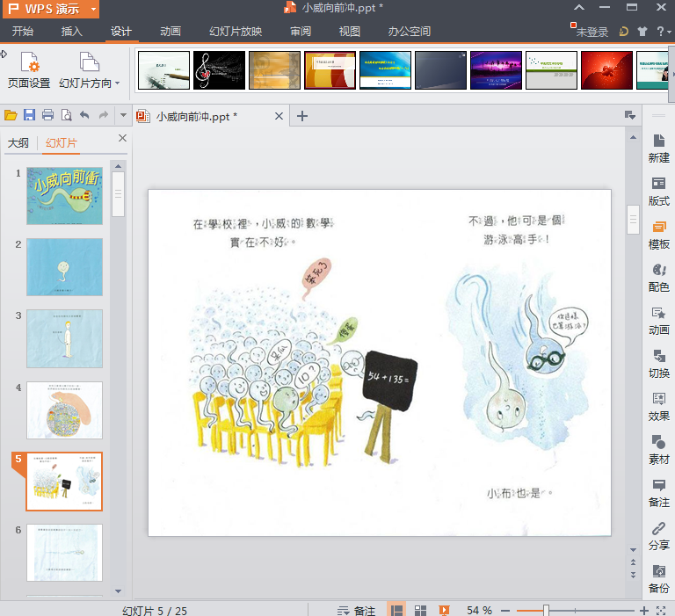Apply the blue wave design template
Viewport: 675px width, 616px height.
tap(385, 70)
